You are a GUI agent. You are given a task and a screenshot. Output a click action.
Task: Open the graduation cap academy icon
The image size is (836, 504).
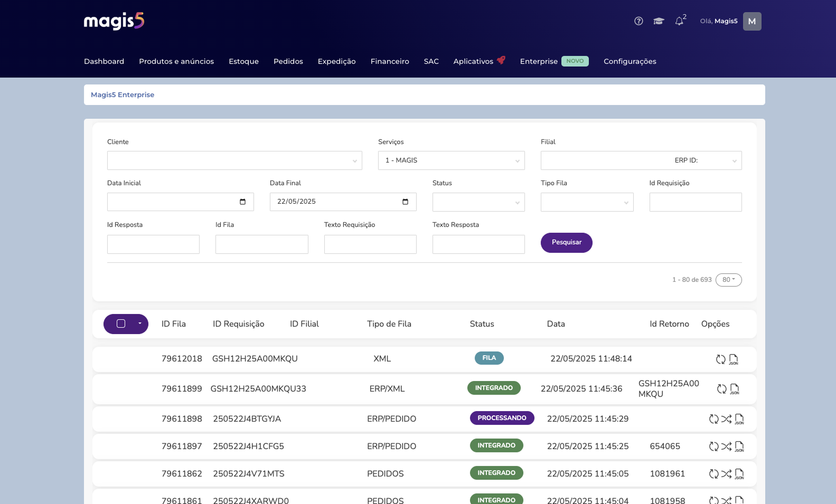(x=659, y=21)
